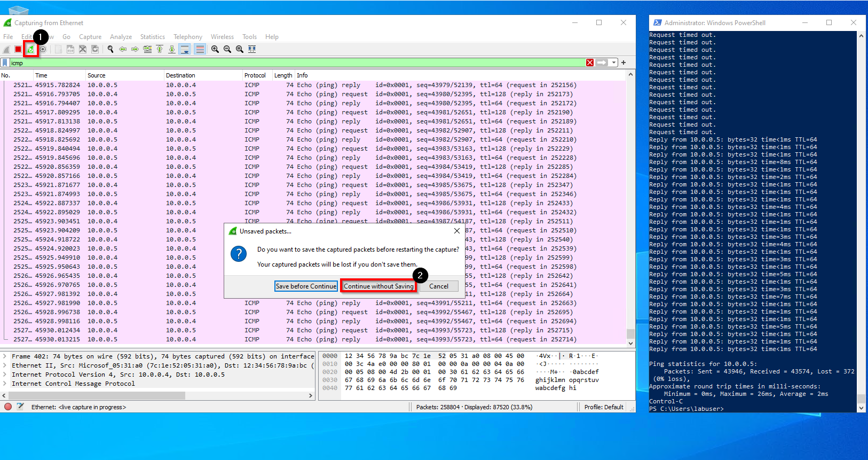Open the Go menu
Image resolution: width=868 pixels, height=460 pixels.
click(66, 37)
